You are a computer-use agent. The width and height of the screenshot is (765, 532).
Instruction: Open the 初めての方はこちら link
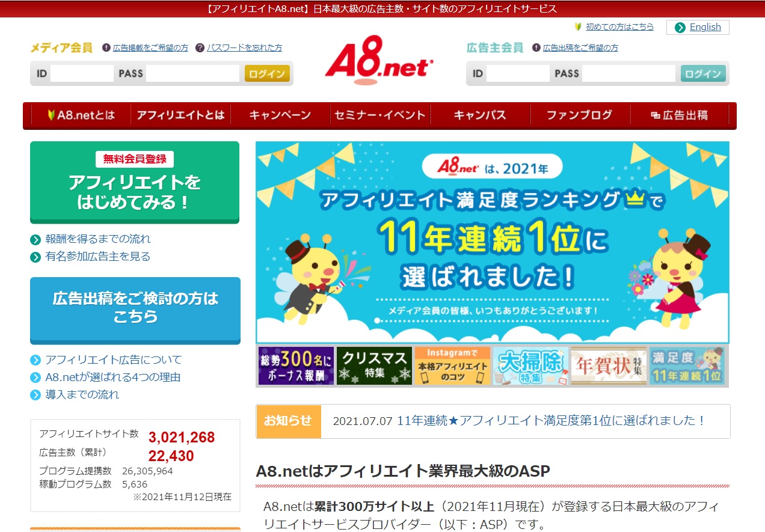click(x=619, y=26)
